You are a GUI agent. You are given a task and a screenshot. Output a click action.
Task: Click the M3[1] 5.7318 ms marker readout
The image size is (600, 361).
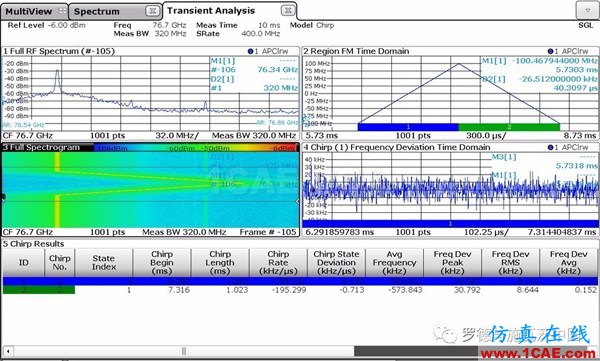(x=545, y=161)
